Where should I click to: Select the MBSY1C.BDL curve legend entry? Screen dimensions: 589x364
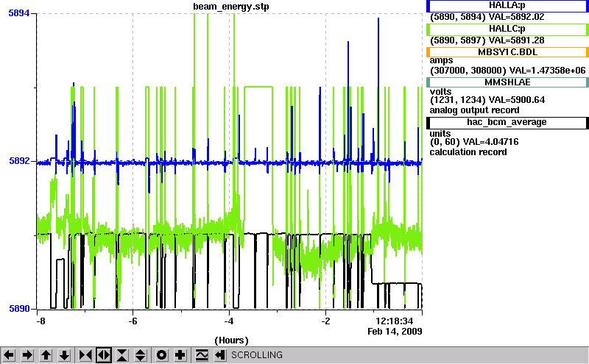point(507,52)
